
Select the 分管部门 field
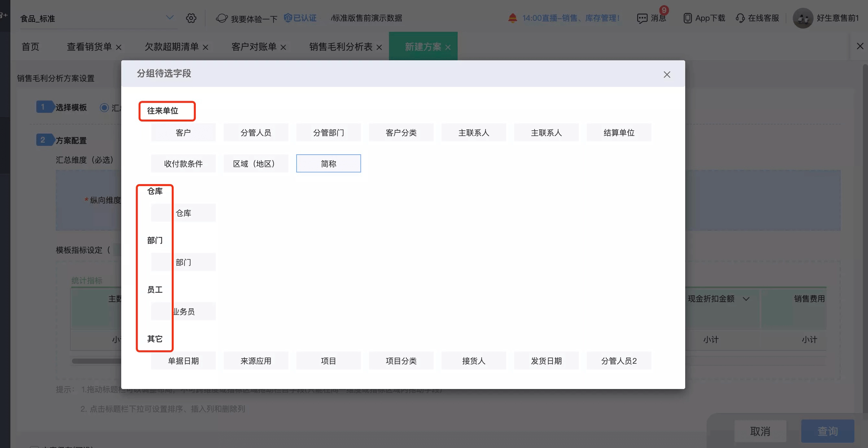click(329, 133)
